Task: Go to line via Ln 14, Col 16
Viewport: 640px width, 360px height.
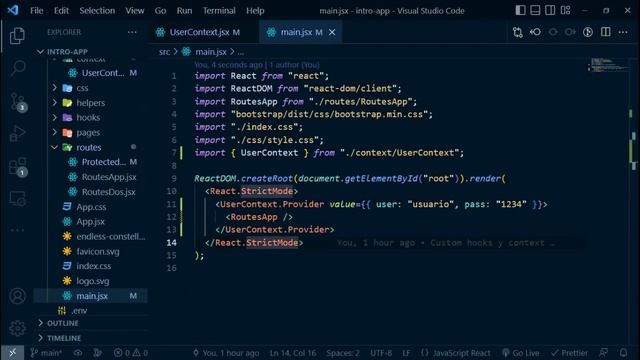Action: pyautogui.click(x=293, y=353)
